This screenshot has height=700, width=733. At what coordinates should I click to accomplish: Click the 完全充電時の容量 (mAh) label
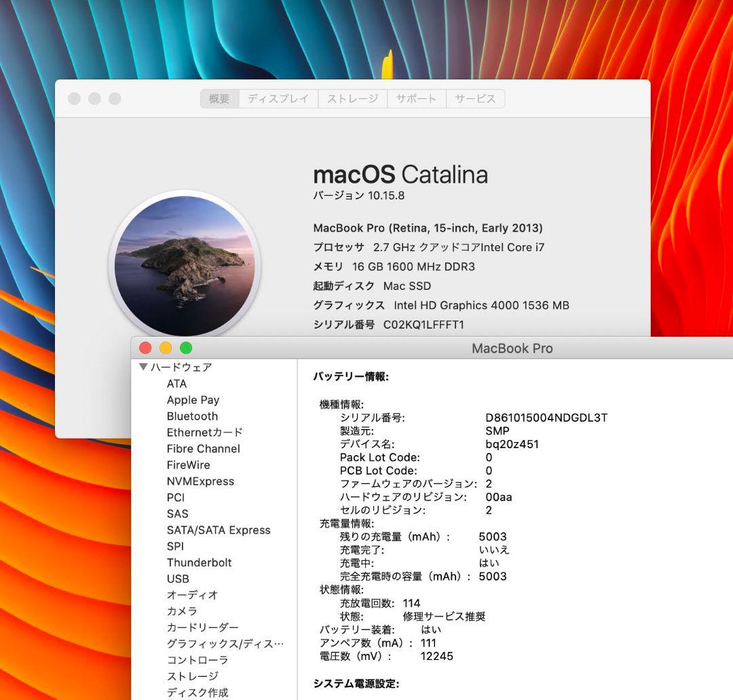[405, 576]
